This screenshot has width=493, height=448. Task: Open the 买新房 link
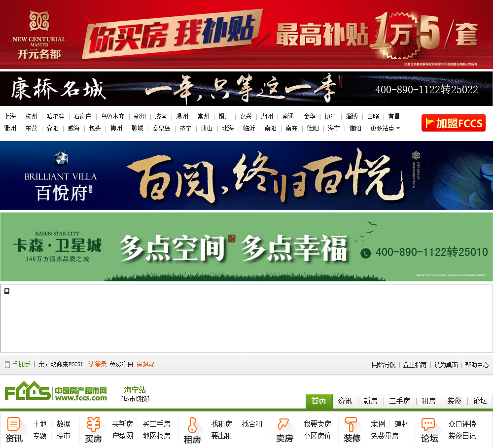(123, 424)
